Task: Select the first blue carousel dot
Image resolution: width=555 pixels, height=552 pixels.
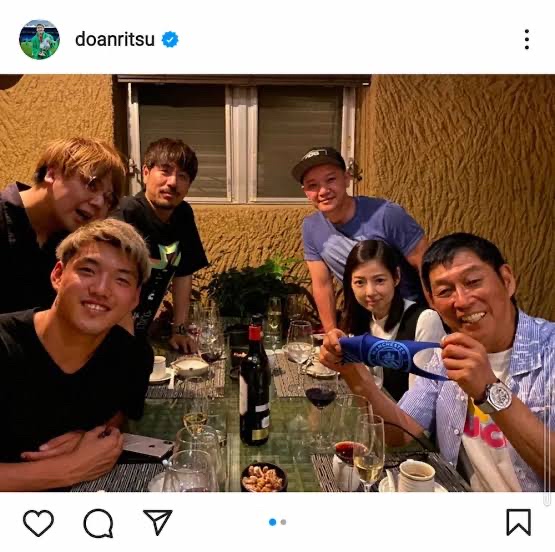Action: click(x=273, y=522)
